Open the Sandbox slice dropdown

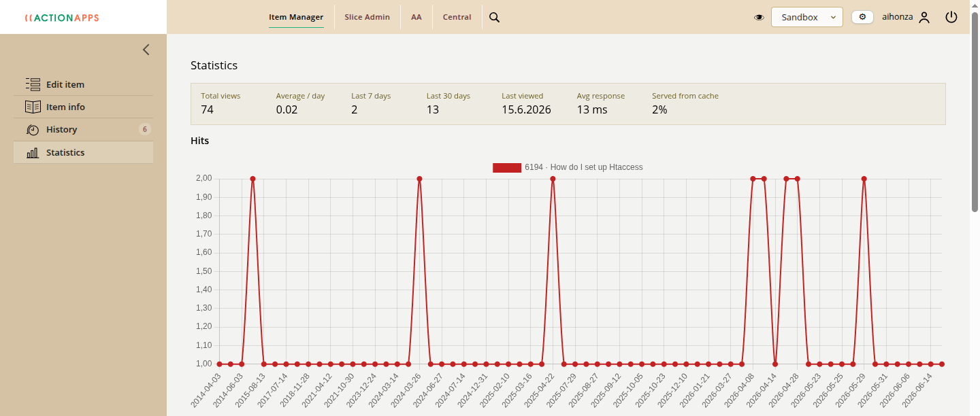pyautogui.click(x=807, y=17)
